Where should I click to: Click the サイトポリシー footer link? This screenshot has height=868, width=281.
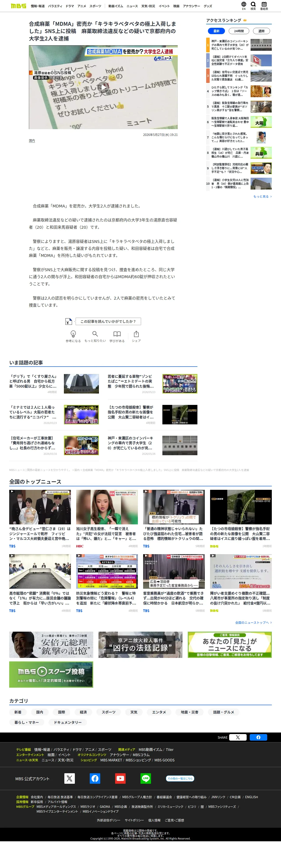(x=134, y=820)
